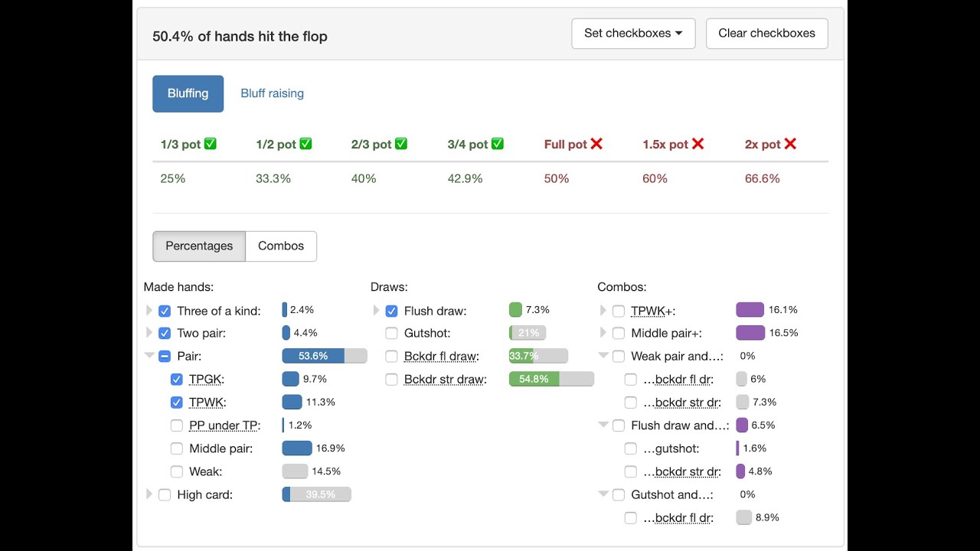
Task: Click the Bckdr str draw percentage bar
Action: 551,379
